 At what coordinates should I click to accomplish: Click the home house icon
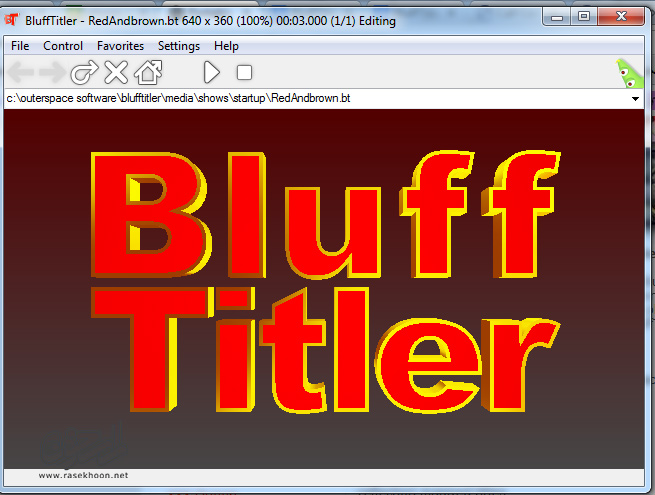pos(148,72)
